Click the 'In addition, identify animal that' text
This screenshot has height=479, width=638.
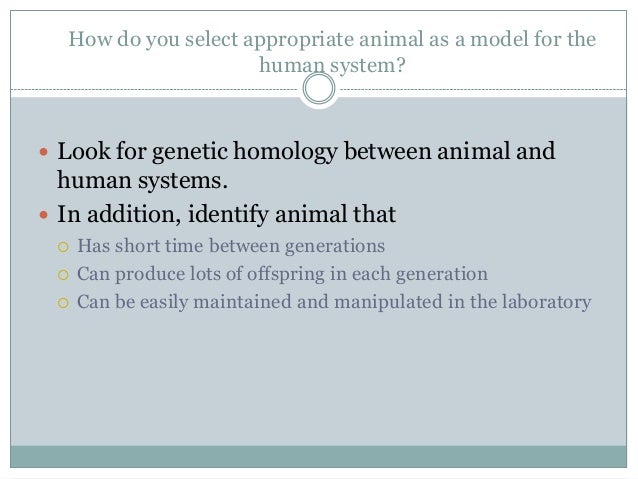[226, 214]
